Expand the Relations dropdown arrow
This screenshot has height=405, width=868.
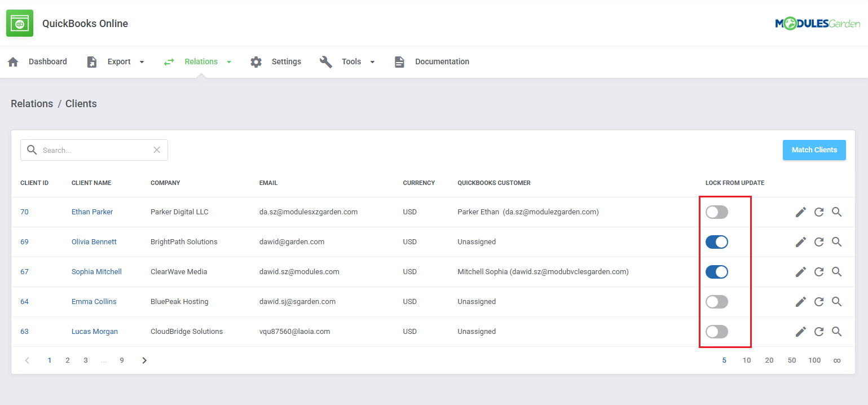229,62
